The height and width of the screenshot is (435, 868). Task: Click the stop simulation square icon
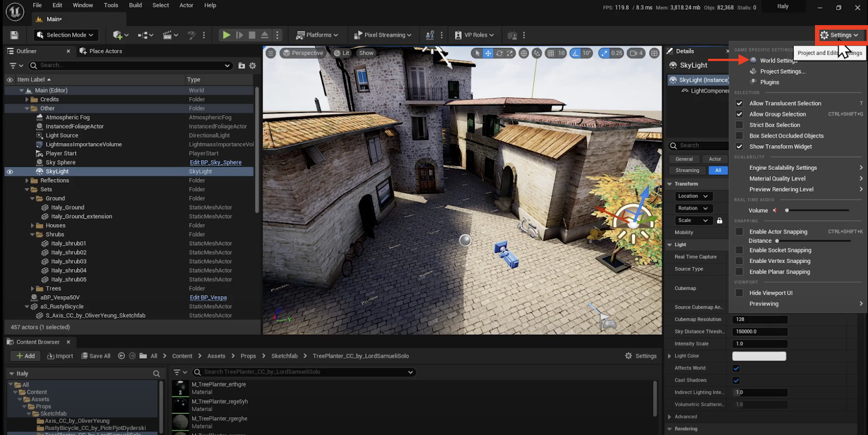252,35
